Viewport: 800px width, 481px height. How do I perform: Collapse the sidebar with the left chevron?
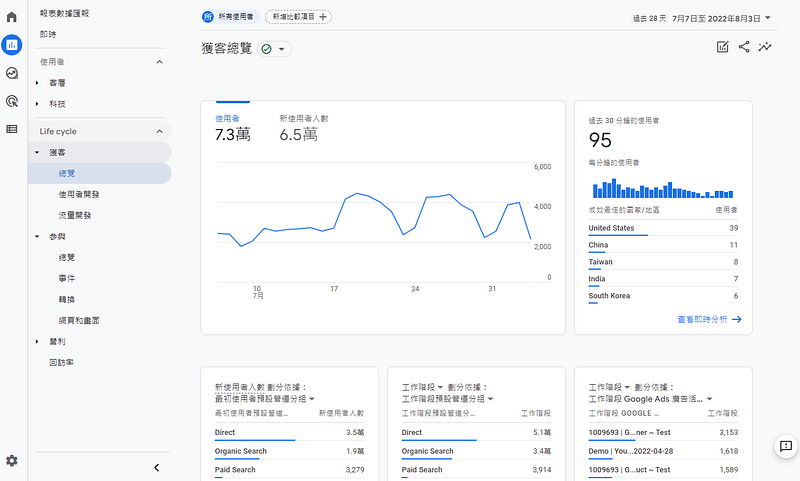pos(157,467)
